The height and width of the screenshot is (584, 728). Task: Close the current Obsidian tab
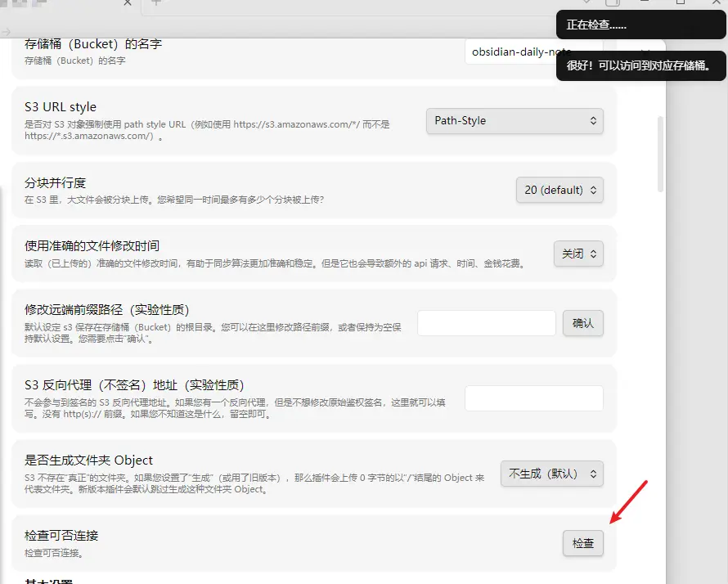[x=128, y=2]
